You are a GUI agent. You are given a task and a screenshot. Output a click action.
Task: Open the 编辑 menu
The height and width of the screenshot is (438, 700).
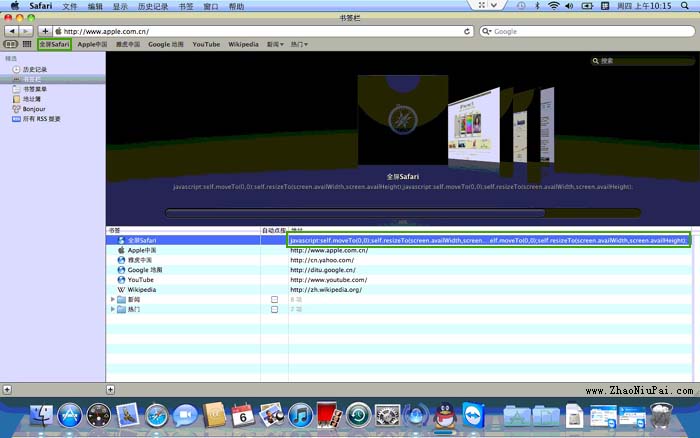click(95, 6)
